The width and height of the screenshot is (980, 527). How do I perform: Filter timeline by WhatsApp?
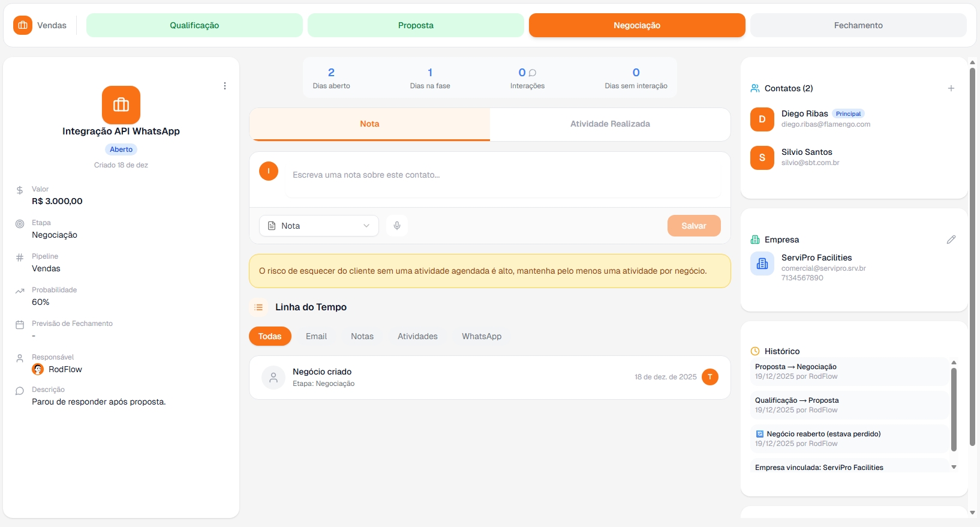click(481, 336)
